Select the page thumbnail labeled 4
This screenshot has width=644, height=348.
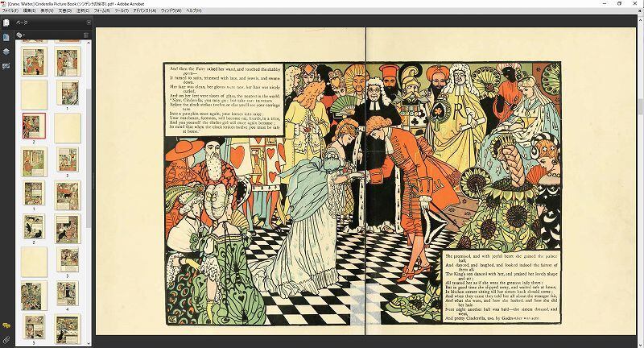pos(68,293)
